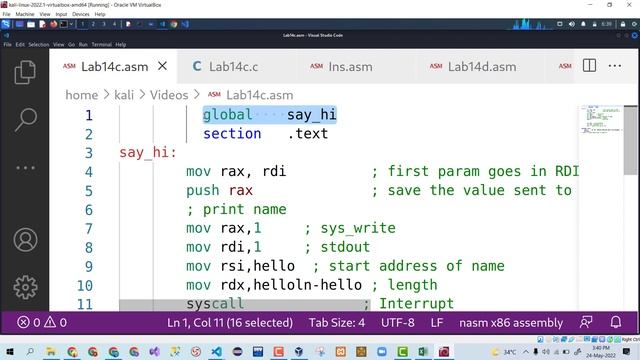This screenshot has width=640, height=360.
Task: Click the 'home' breadcrumb segment
Action: tap(82, 95)
